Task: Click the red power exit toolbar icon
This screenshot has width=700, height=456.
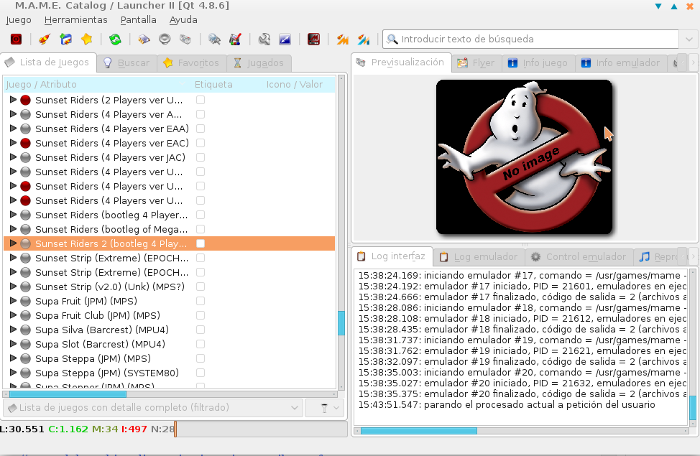Action: tap(16, 39)
